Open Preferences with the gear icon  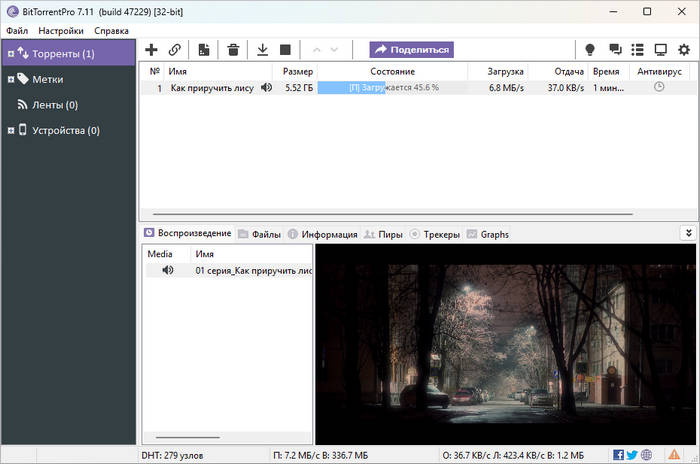[684, 49]
